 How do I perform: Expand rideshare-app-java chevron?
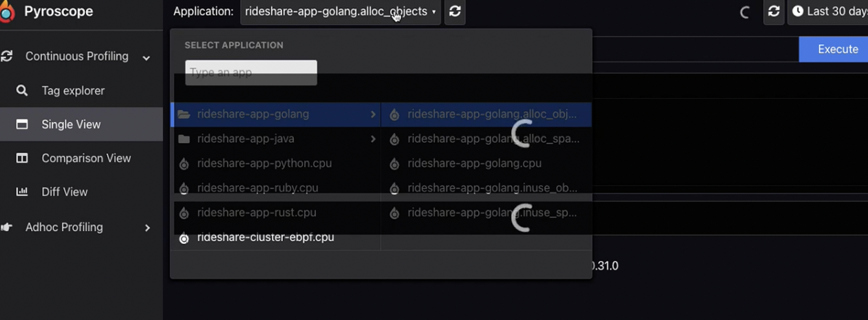(x=373, y=139)
